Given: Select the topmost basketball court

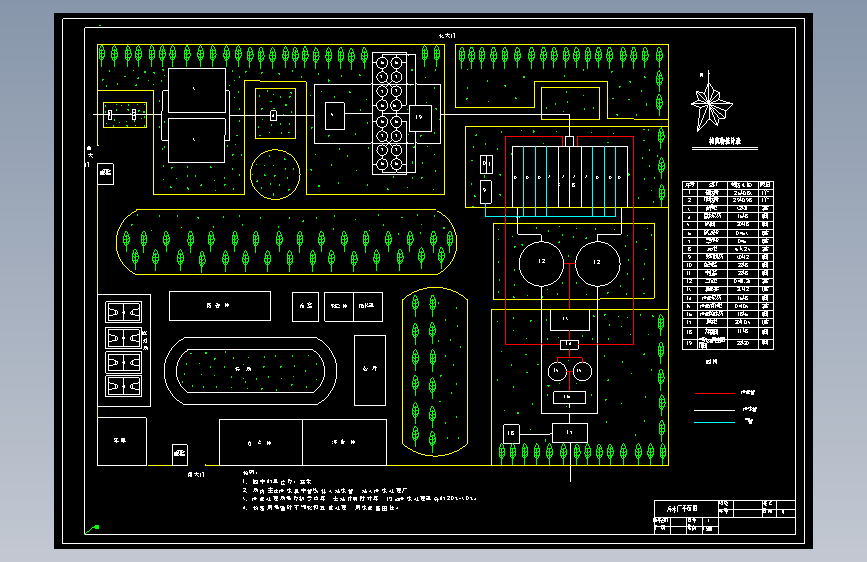Looking at the screenshot, I should pyautogui.click(x=124, y=313).
